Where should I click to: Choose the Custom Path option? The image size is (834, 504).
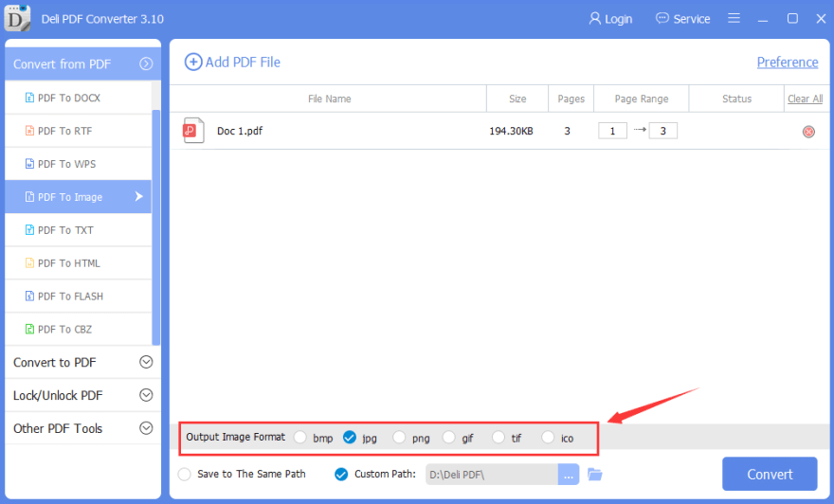pos(341,475)
